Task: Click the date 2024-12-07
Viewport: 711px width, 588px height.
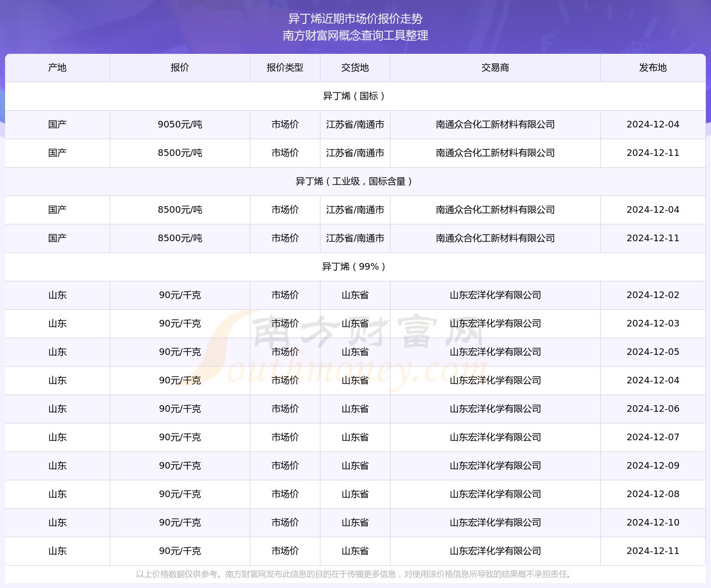Action: tap(653, 437)
